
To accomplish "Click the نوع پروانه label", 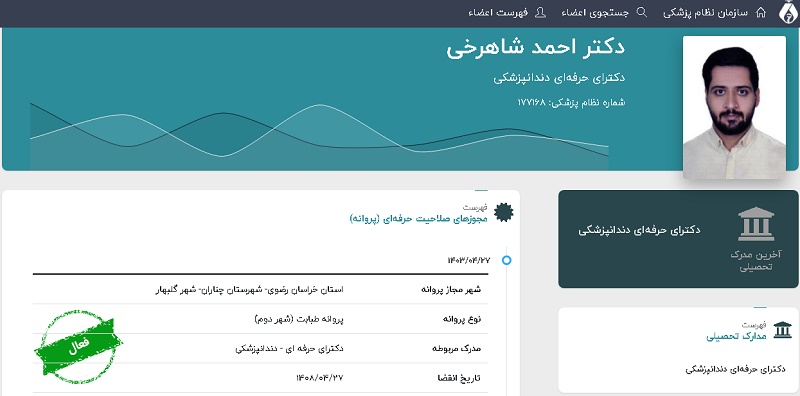I will (462, 319).
